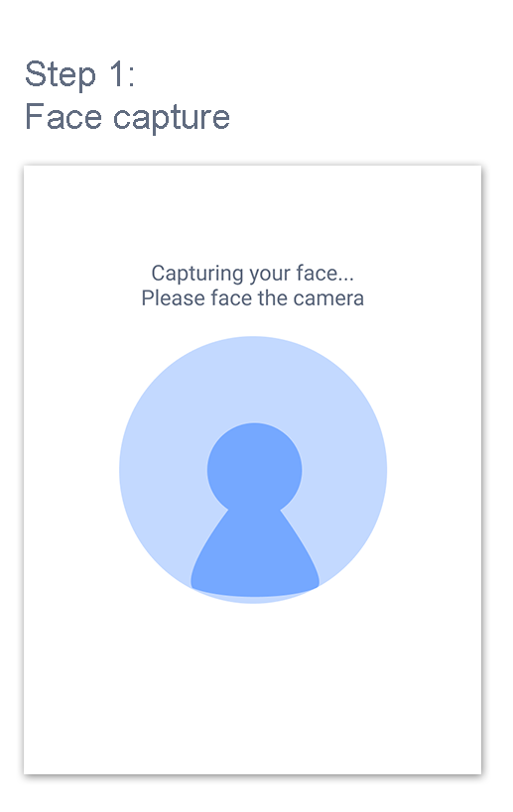513x812 pixels.
Task: Click the "Face capture" title
Action: click(x=127, y=117)
